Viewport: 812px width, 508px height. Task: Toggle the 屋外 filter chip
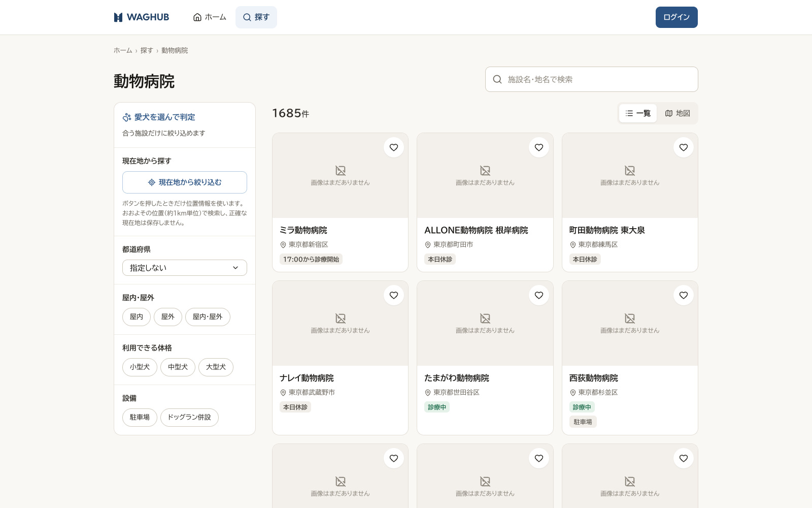(168, 317)
